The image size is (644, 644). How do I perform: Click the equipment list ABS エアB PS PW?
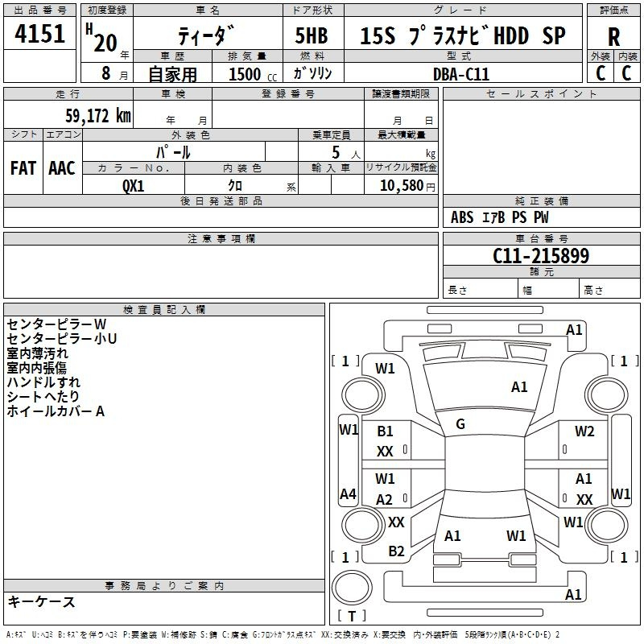(x=499, y=217)
